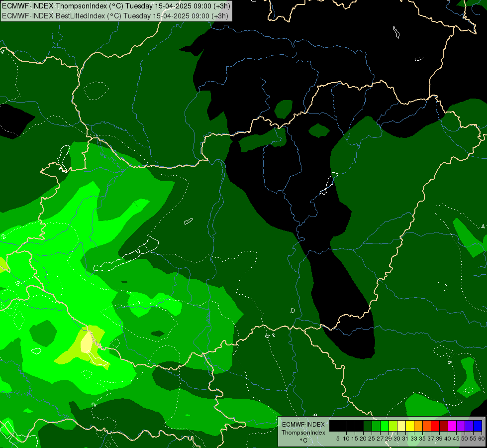This screenshot has height=448, width=487.
Task: Click the °C unit label in the legend
Action: pyautogui.click(x=304, y=441)
